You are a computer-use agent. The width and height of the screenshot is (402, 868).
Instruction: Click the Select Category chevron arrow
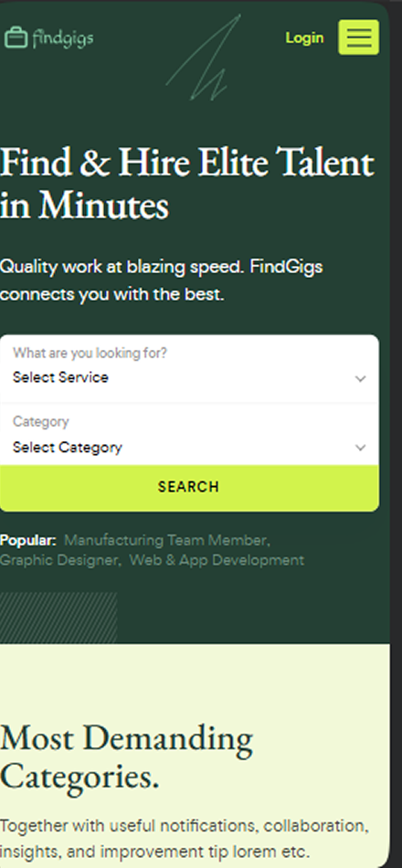point(361,448)
